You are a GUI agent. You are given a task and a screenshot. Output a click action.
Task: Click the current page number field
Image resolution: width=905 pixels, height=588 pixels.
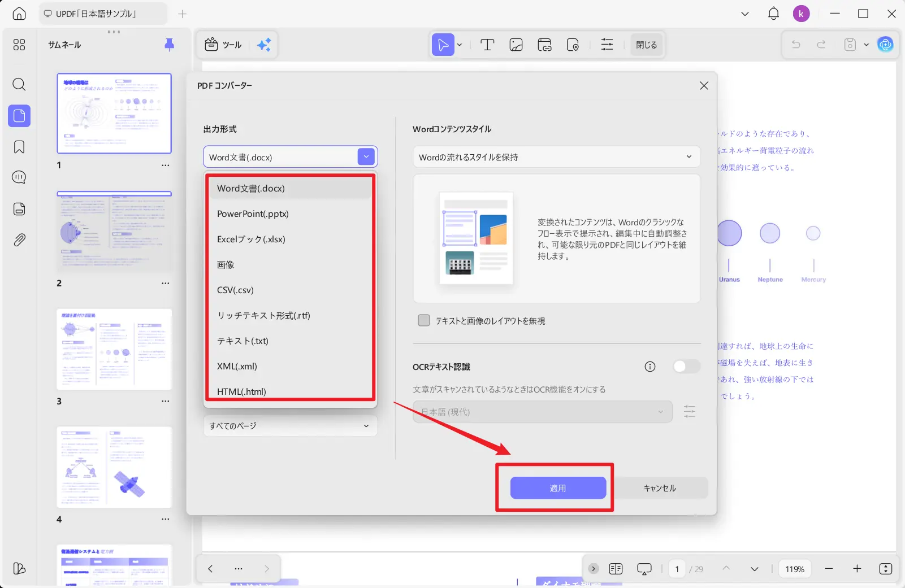tap(677, 569)
